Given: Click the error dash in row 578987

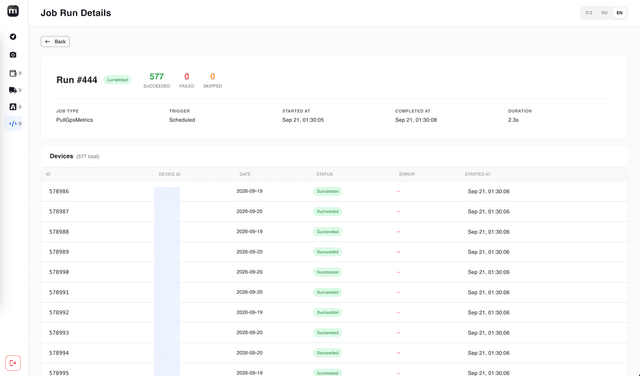Looking at the screenshot, I should point(398,211).
